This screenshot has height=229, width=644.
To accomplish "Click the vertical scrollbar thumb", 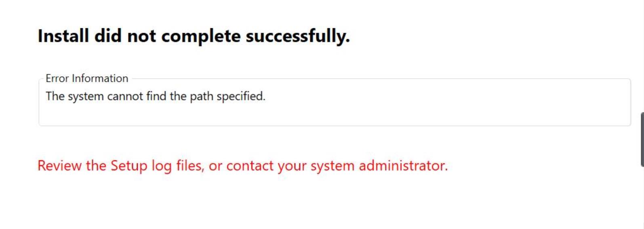I will click(x=642, y=139).
